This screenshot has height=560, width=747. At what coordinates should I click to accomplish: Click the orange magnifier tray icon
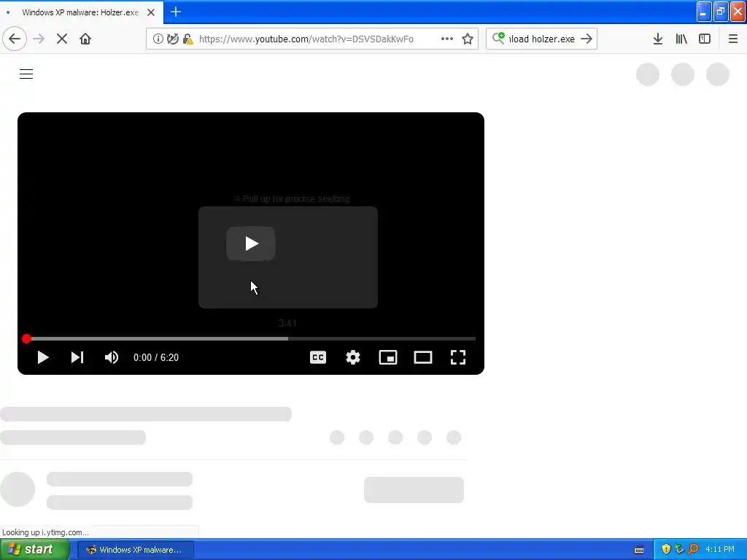click(694, 550)
